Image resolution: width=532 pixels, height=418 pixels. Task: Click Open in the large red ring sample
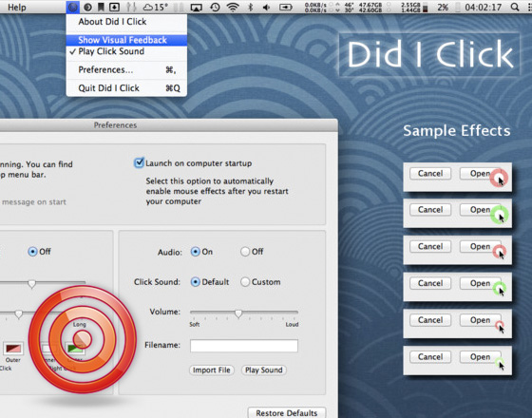pos(480,173)
